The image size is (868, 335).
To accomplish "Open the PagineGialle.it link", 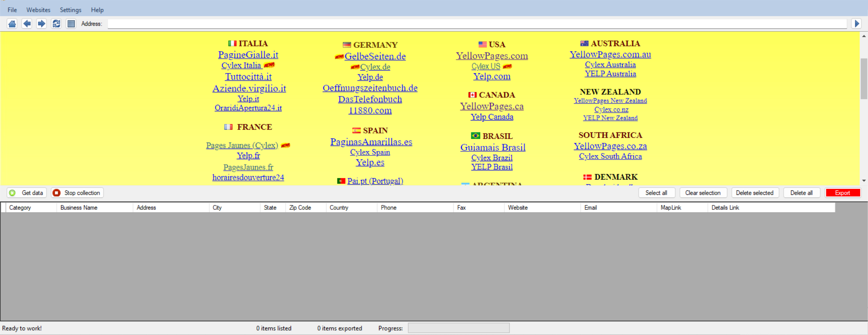I will click(248, 55).
